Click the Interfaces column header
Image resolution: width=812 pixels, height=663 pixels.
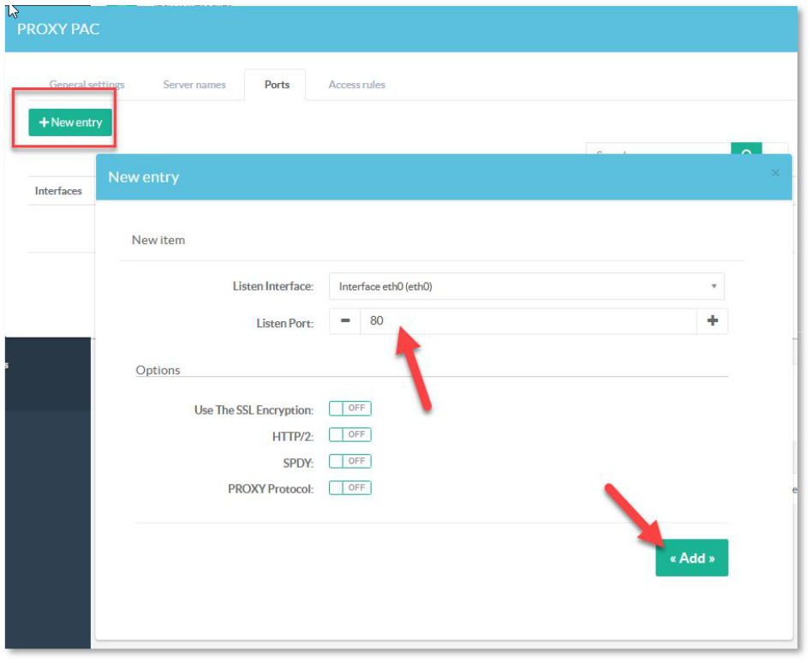[58, 191]
